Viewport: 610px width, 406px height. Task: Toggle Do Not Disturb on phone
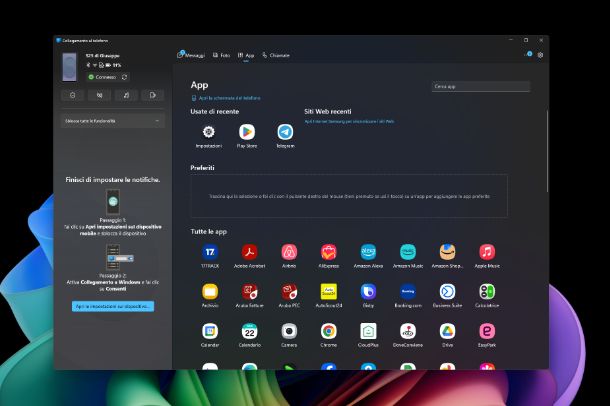(73, 95)
